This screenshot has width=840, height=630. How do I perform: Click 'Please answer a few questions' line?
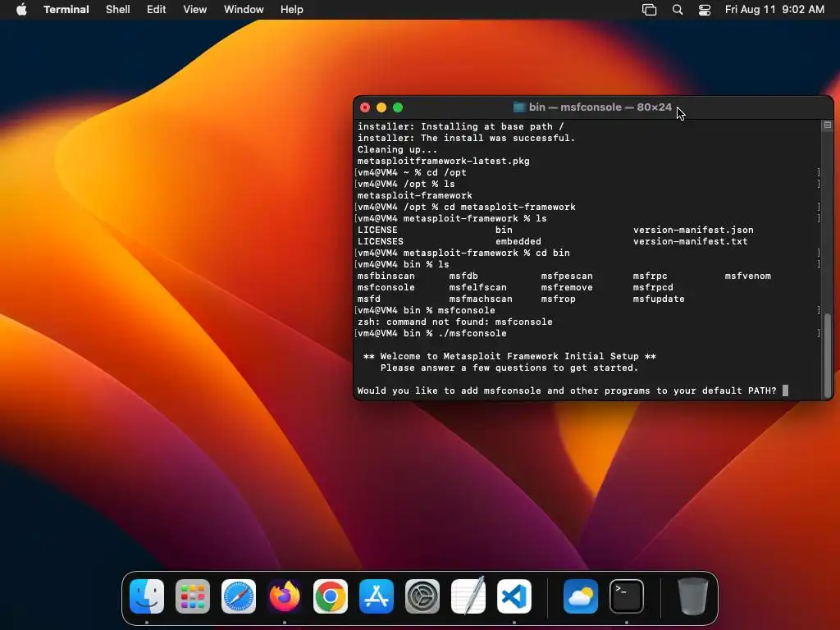(x=509, y=368)
